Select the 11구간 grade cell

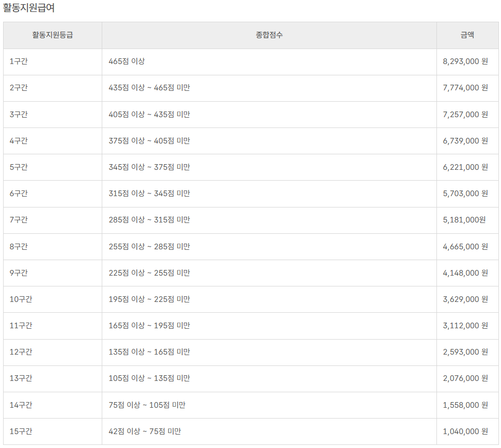21,326
